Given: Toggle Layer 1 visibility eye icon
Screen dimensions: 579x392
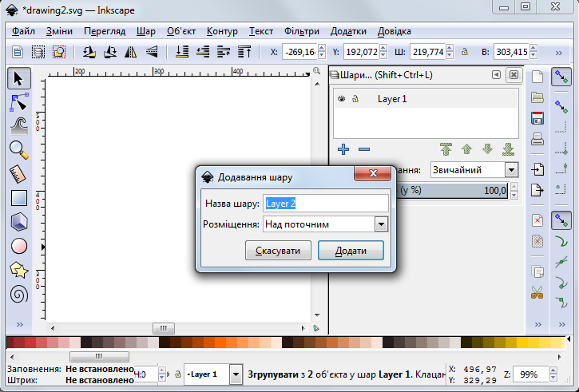Looking at the screenshot, I should 341,99.
